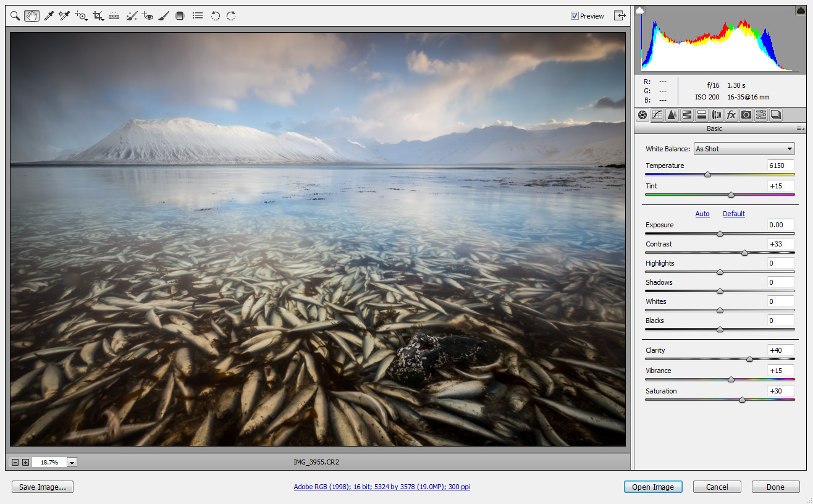Screen dimensions: 813x504
Task: Click the Save Image button
Action: (43, 487)
